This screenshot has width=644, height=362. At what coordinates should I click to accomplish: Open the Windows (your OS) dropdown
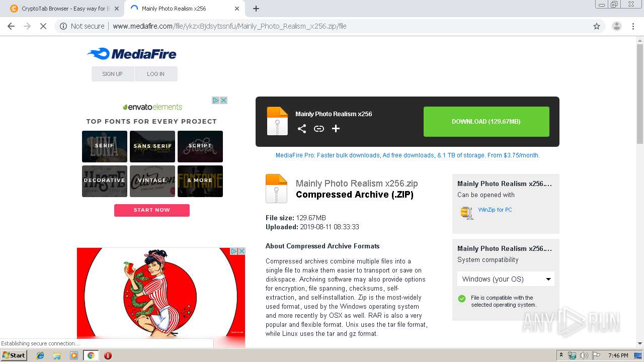(506, 279)
